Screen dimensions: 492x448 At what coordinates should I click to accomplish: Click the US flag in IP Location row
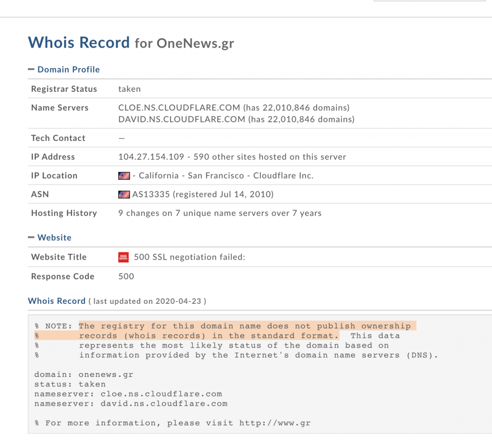click(124, 176)
